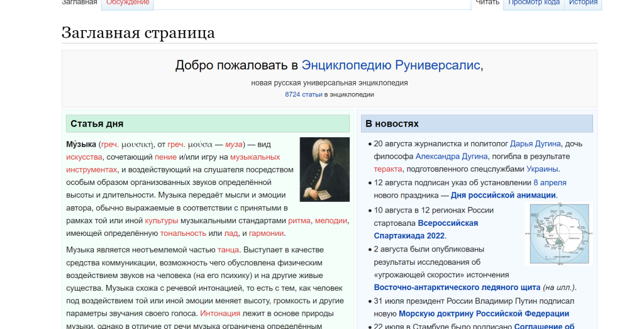The height and width of the screenshot is (329, 644).
Task: Select the Читать tab
Action: [487, 3]
